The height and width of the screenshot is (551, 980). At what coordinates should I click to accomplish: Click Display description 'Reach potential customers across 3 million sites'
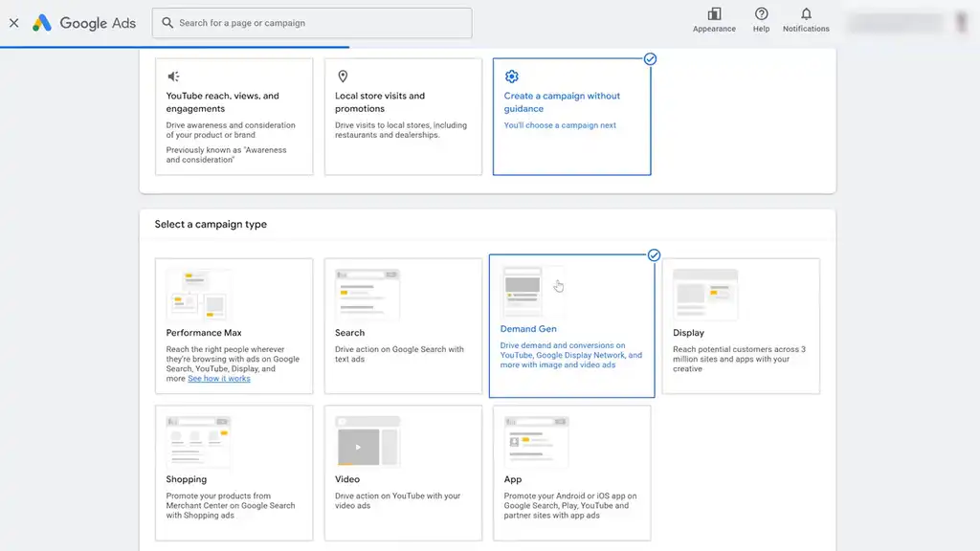click(739, 360)
